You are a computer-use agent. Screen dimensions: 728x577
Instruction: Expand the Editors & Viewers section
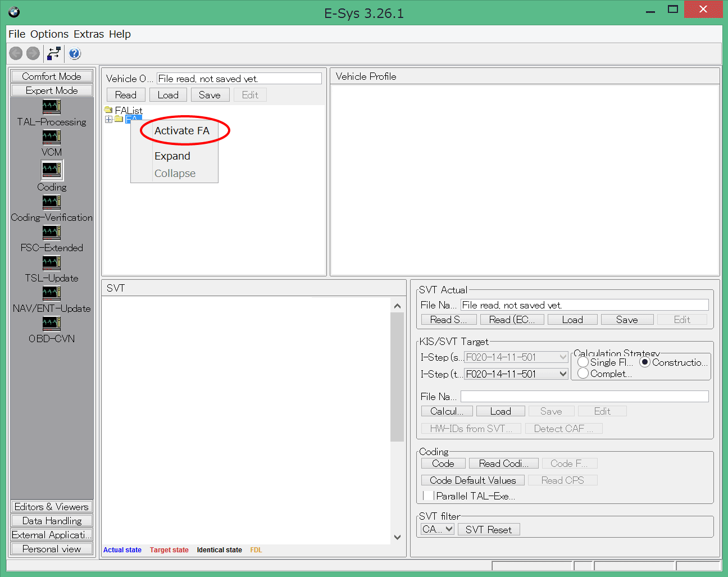pyautogui.click(x=52, y=507)
